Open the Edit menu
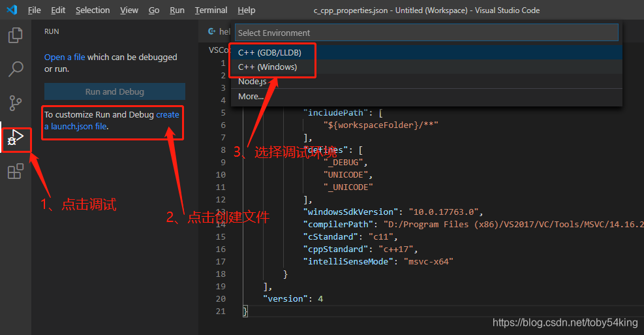 click(58, 10)
